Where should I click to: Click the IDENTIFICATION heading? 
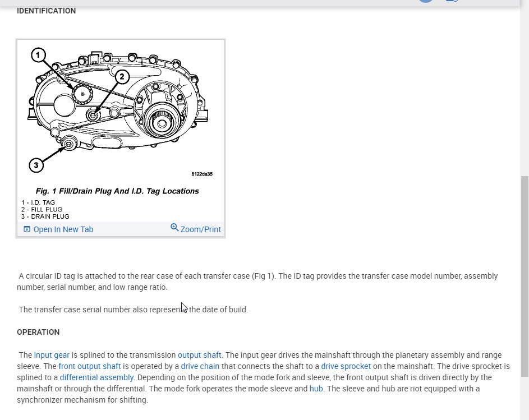point(46,11)
